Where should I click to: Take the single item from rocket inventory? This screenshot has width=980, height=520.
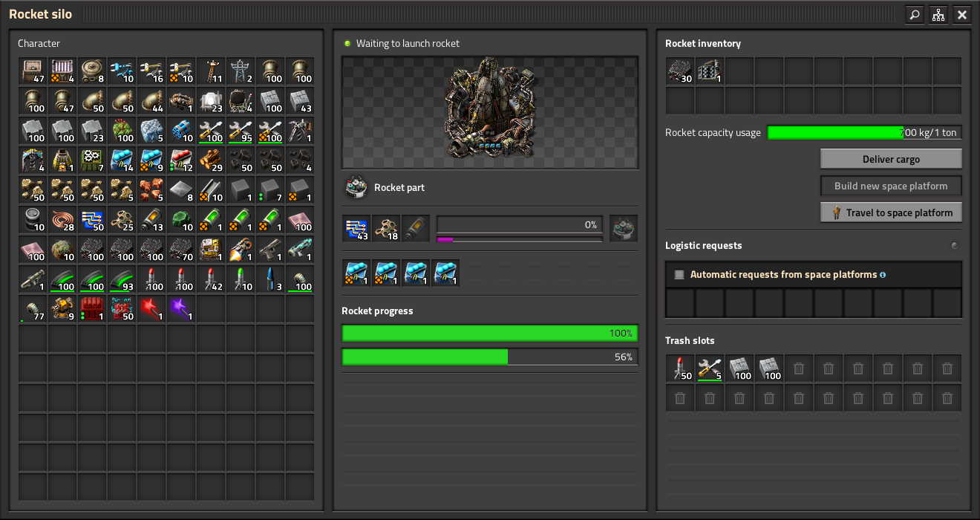pyautogui.click(x=710, y=71)
